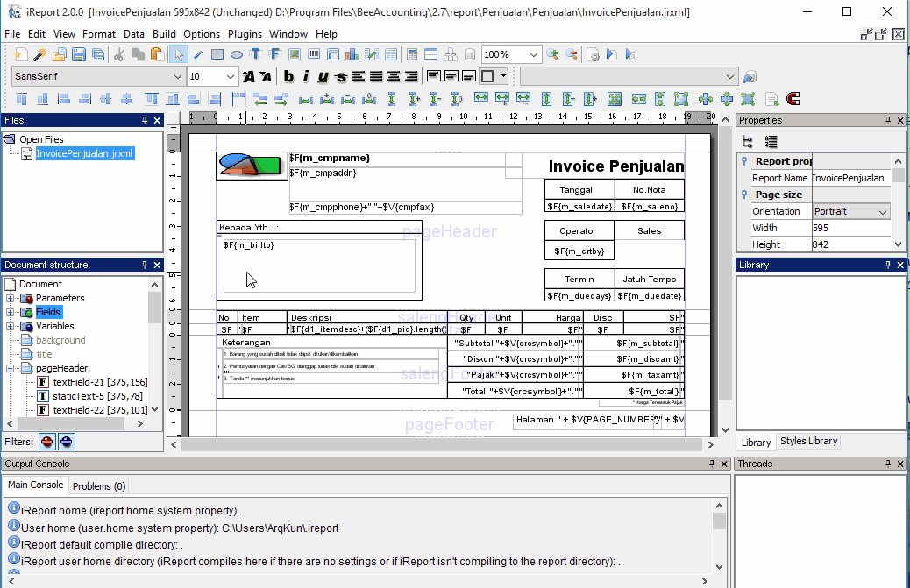This screenshot has height=588, width=910.
Task: Select the ellipse drawing tool
Action: (237, 54)
